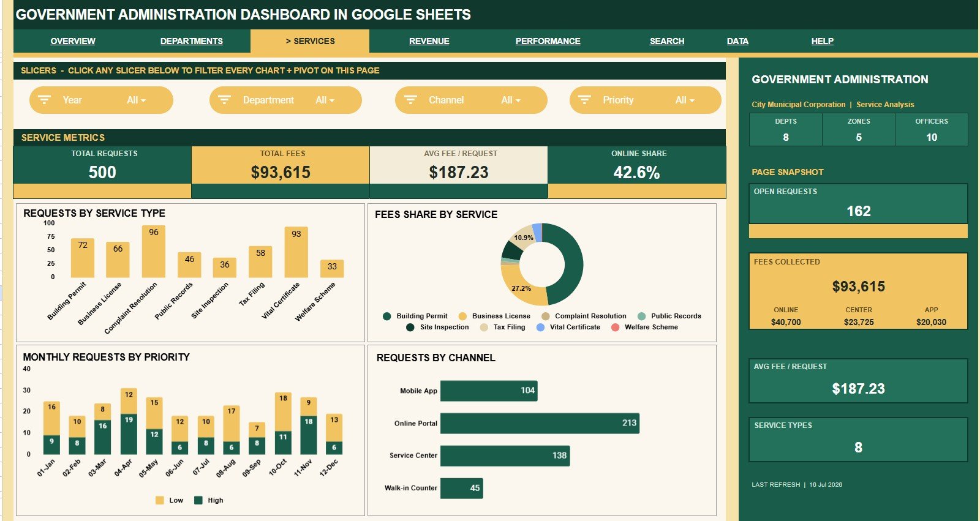
Task: Click the Year slicer filter icon
Action: pyautogui.click(x=45, y=100)
